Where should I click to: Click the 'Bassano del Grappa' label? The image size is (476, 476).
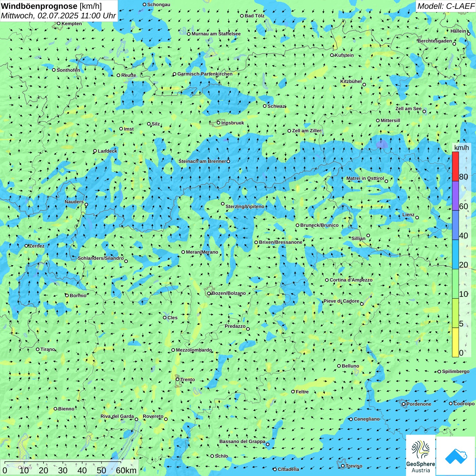(x=242, y=441)
